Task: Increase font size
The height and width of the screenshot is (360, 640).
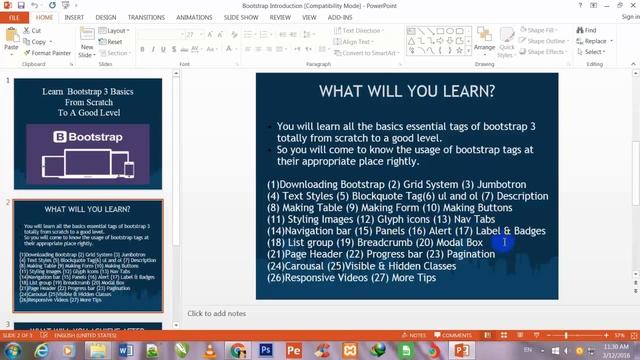Action: (210, 35)
